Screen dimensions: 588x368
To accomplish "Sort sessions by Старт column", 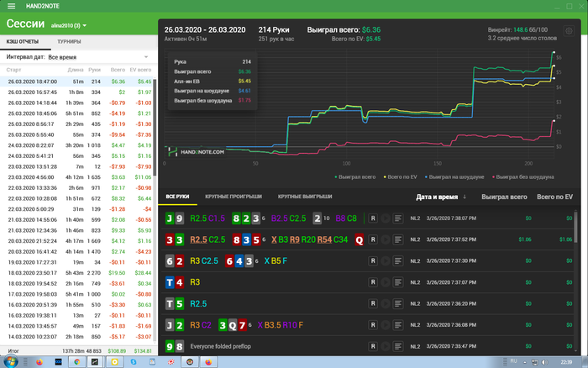I will click(14, 70).
